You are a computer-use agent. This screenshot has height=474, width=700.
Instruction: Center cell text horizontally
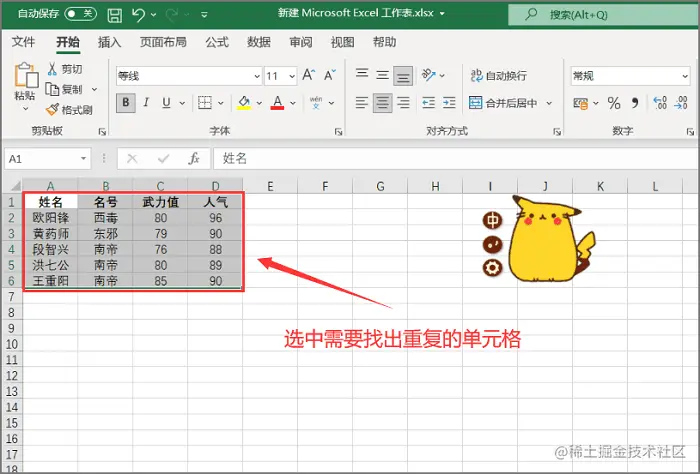[x=383, y=103]
